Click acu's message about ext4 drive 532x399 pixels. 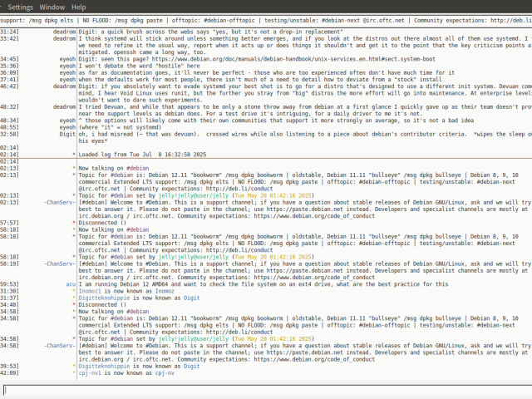point(264,284)
